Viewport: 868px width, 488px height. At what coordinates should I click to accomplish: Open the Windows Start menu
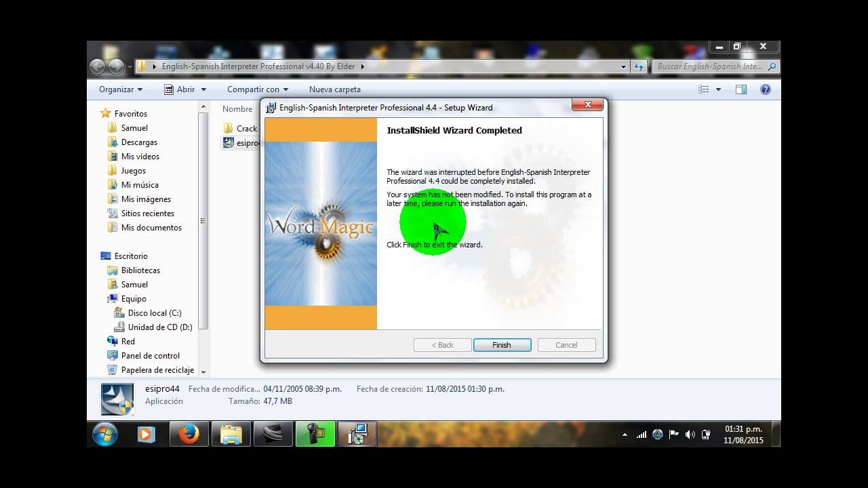pyautogui.click(x=105, y=434)
